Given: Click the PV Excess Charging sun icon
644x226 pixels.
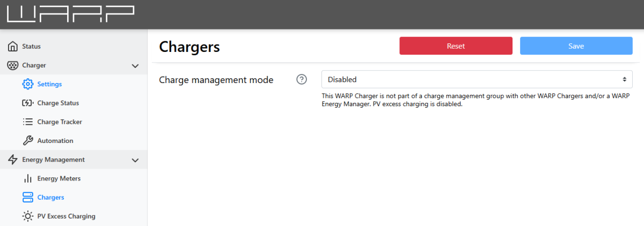Looking at the screenshot, I should pos(28,216).
